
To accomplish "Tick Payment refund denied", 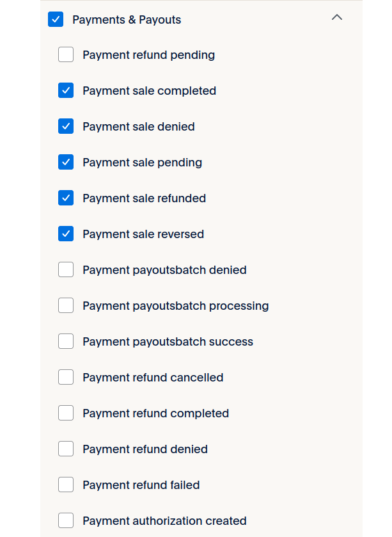I will pos(66,449).
